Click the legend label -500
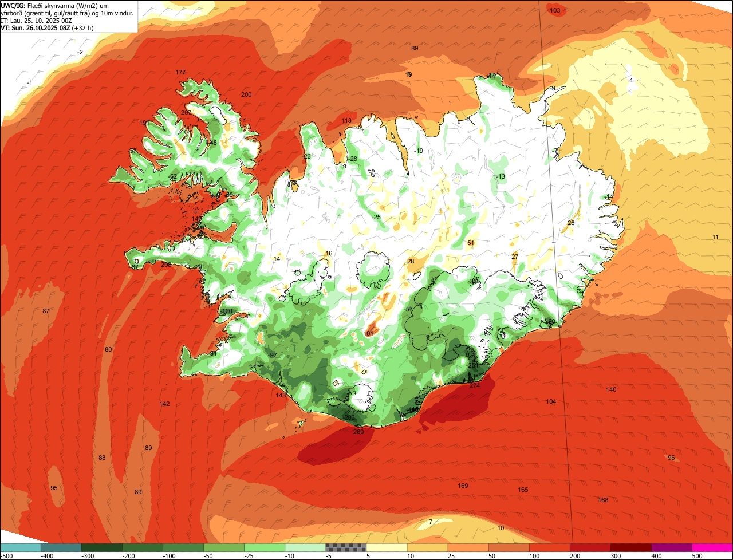The width and height of the screenshot is (733, 560). tap(6, 556)
